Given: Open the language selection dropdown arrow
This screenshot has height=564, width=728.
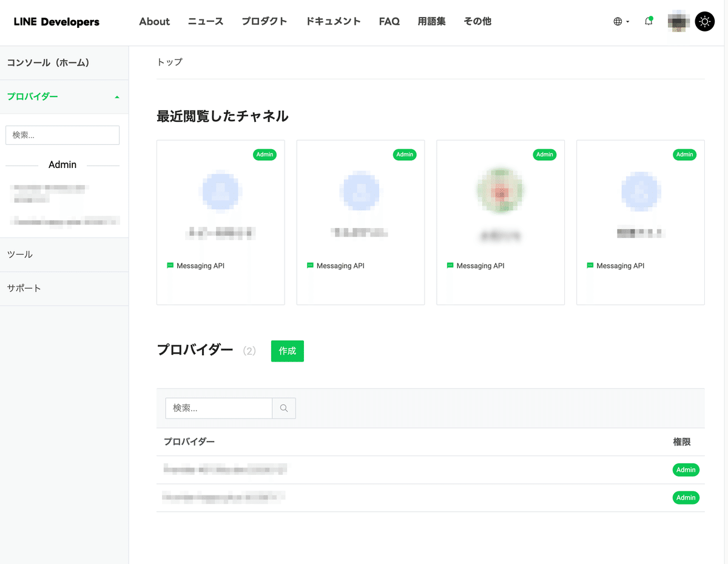Looking at the screenshot, I should click(627, 21).
